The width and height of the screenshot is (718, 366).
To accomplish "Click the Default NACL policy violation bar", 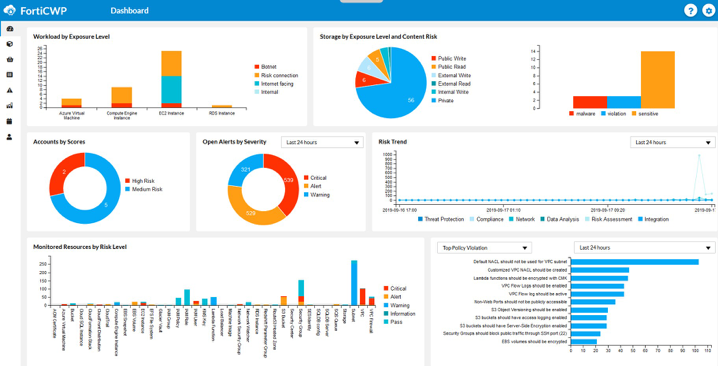I will pyautogui.click(x=635, y=262).
